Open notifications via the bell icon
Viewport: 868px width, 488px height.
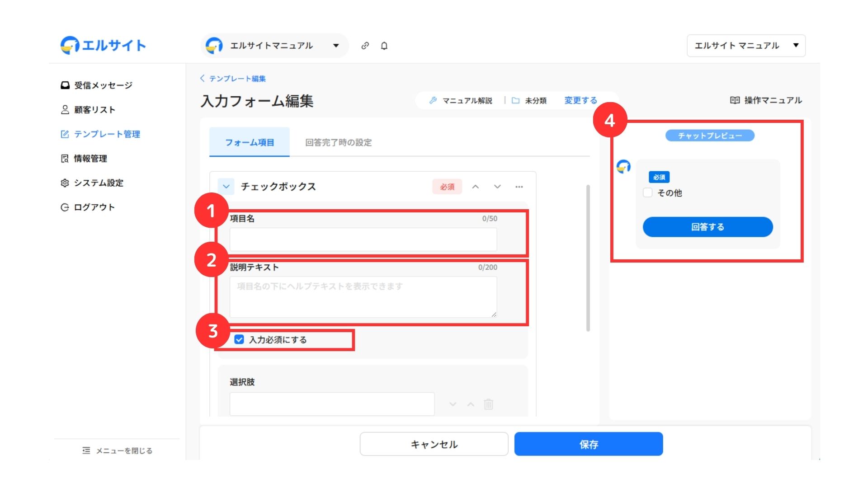pos(384,46)
